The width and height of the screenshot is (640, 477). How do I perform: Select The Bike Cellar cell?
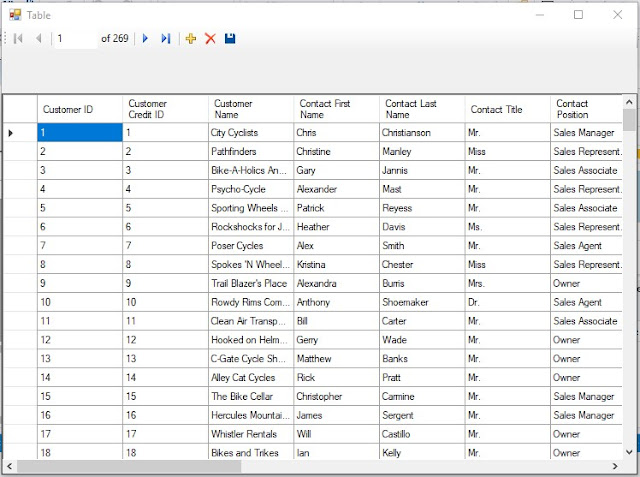pyautogui.click(x=251, y=396)
